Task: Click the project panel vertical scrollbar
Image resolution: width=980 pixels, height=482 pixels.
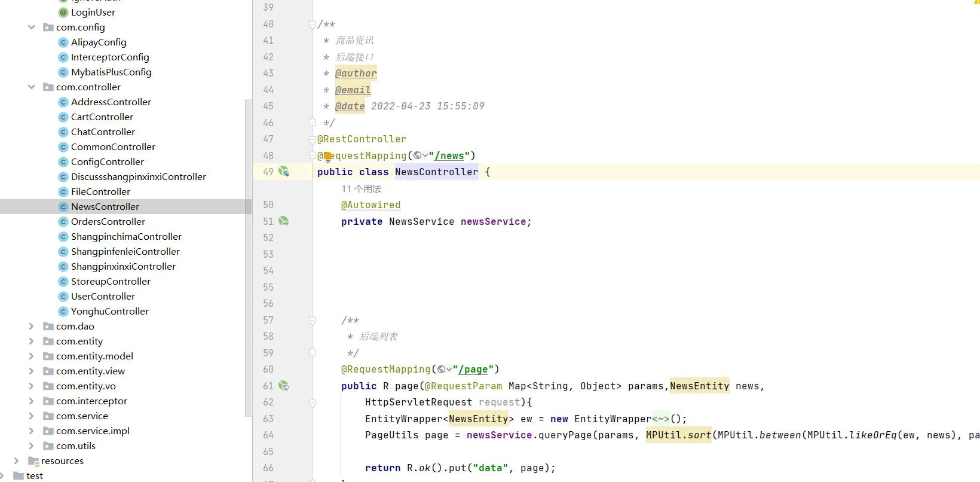Action: click(248, 257)
